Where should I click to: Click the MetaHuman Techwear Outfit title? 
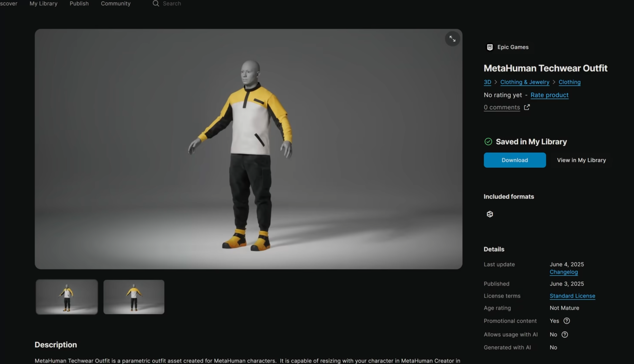(545, 68)
